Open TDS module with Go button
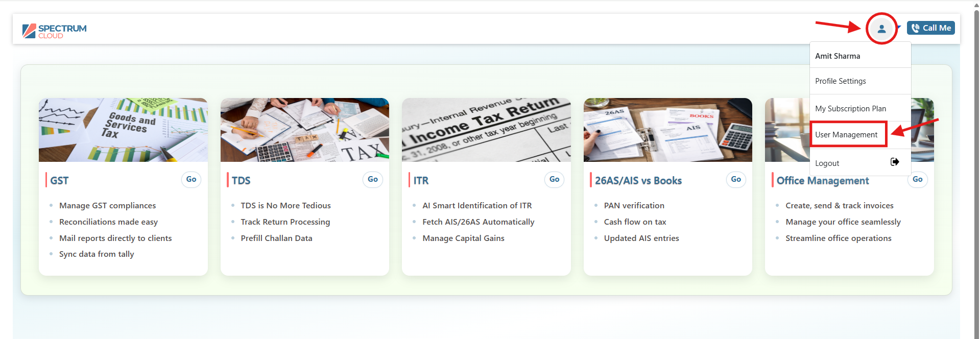980x339 pixels. click(x=372, y=179)
